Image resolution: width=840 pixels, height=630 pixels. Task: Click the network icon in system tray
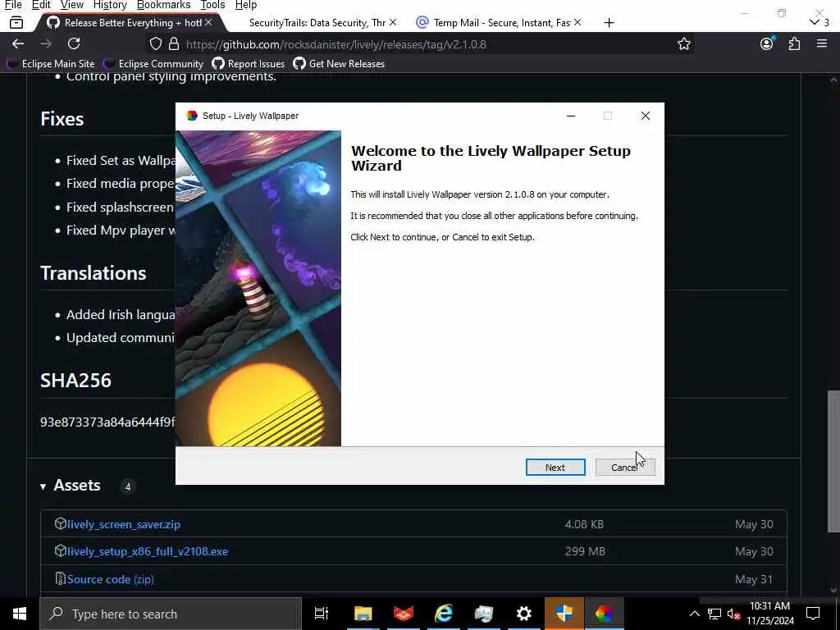(x=714, y=614)
